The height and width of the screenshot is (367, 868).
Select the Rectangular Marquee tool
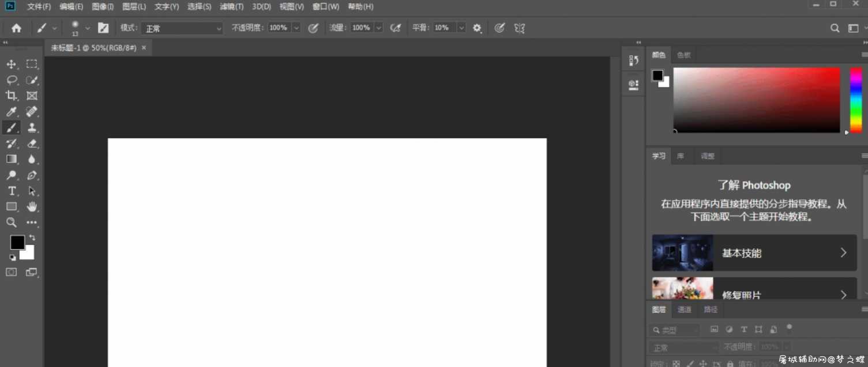click(32, 64)
